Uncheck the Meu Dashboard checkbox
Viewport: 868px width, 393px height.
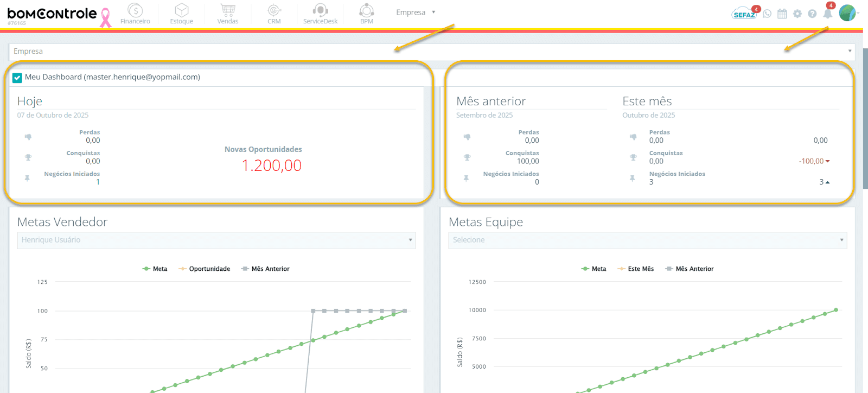point(17,78)
